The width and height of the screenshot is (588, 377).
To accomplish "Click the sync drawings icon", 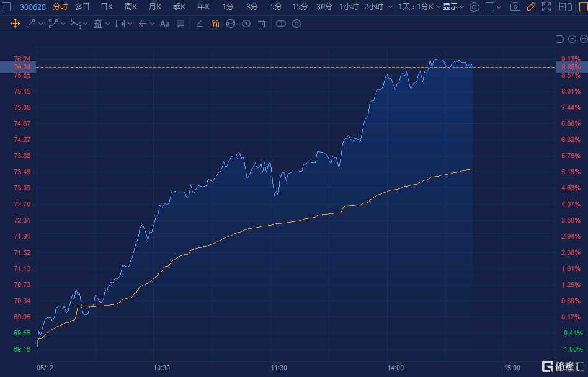I will tap(231, 24).
